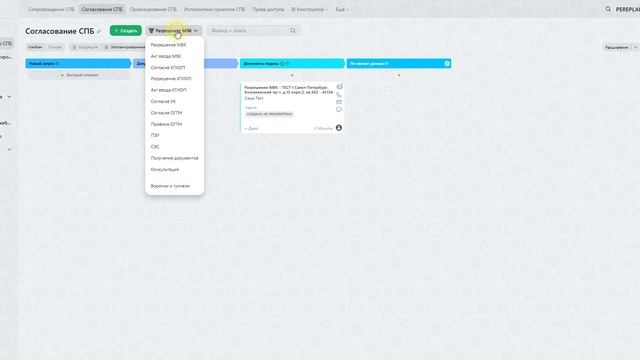
Task: Select the Согласование СПБ tab
Action: pyautogui.click(x=102, y=9)
